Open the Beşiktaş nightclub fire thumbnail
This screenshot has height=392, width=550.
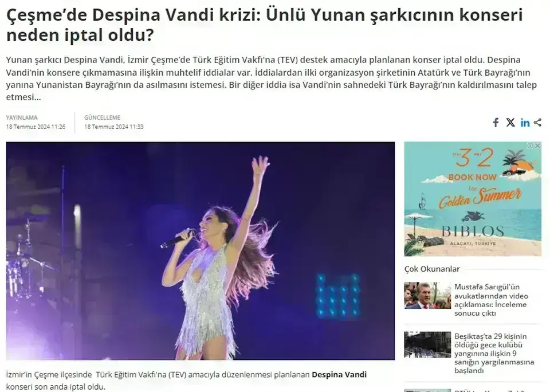click(427, 344)
